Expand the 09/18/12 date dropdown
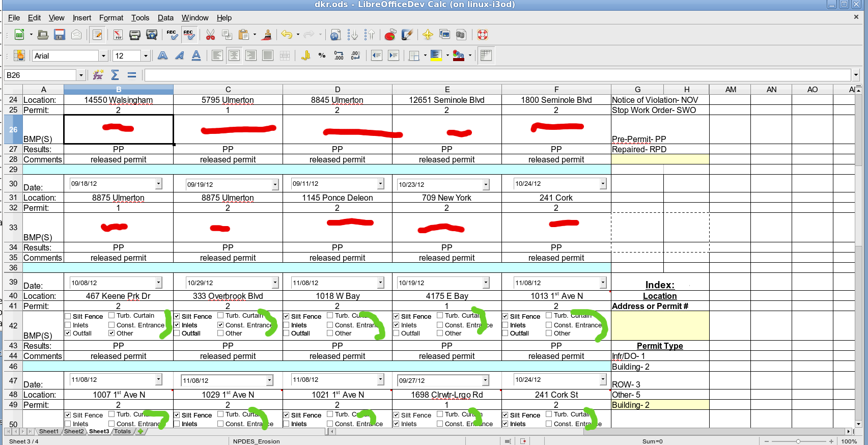868x445 pixels. pos(158,184)
